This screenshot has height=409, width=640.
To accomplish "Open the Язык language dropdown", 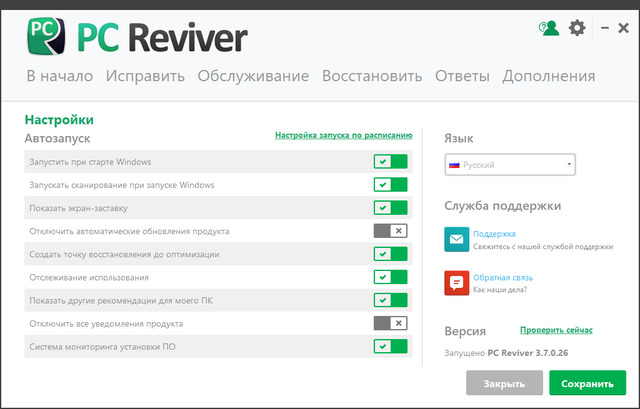I will pyautogui.click(x=510, y=165).
